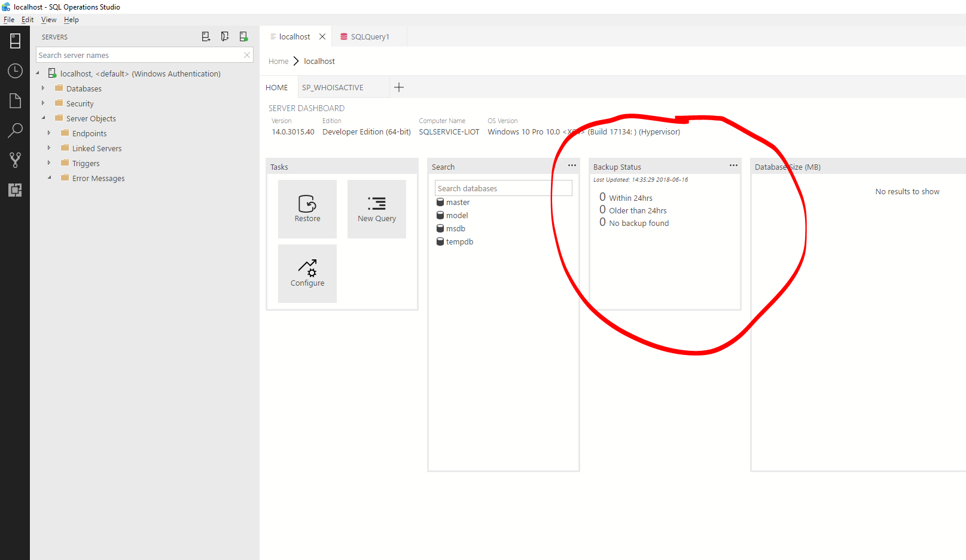The height and width of the screenshot is (560, 966).
Task: Collapse the Error Messages folder
Action: click(x=49, y=178)
